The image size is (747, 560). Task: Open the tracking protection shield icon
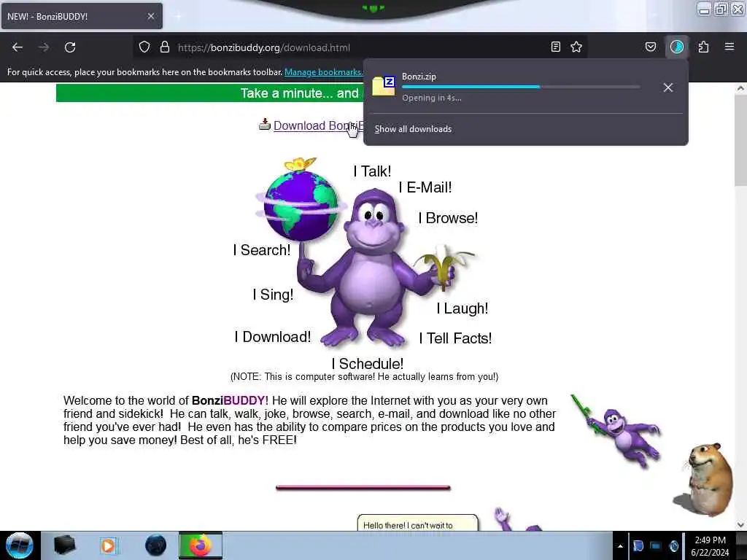144,47
